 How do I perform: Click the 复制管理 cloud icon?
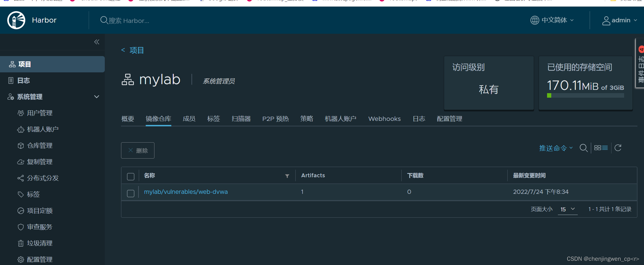coord(20,162)
